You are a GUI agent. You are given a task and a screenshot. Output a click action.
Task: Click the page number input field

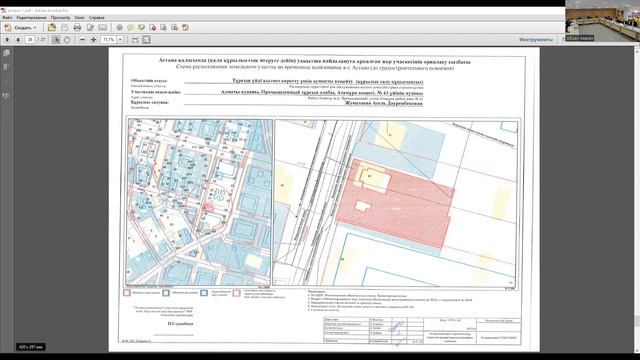click(30, 40)
